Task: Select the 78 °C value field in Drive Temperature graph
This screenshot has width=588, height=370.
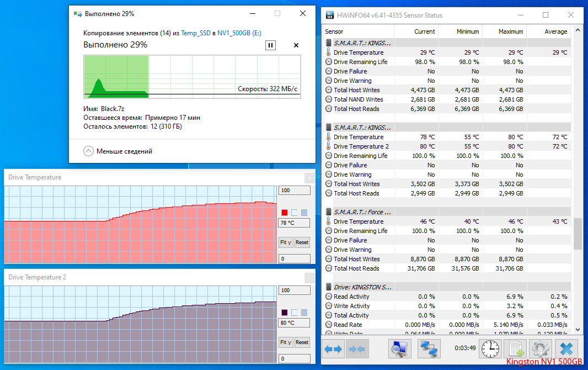Action: 295,223
